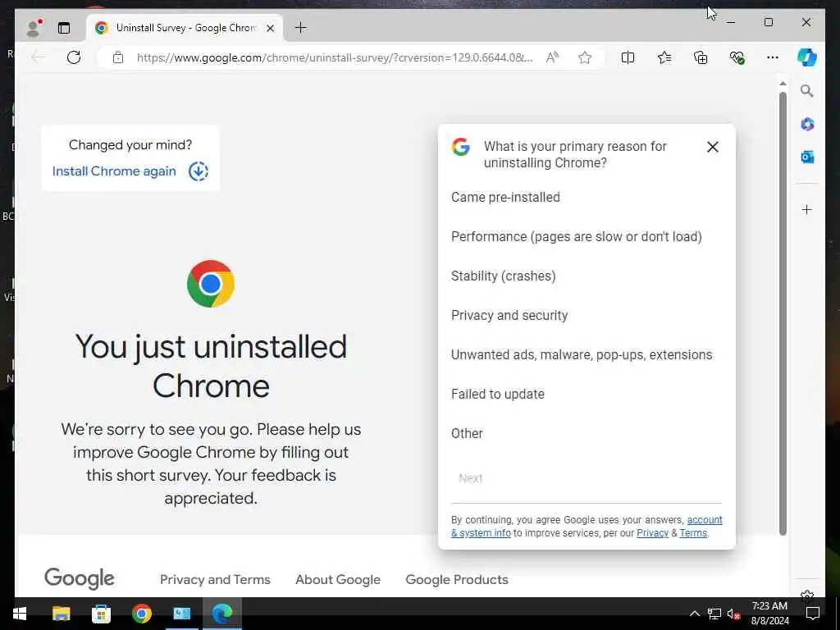Open Edge Settings and more menu

pyautogui.click(x=773, y=57)
